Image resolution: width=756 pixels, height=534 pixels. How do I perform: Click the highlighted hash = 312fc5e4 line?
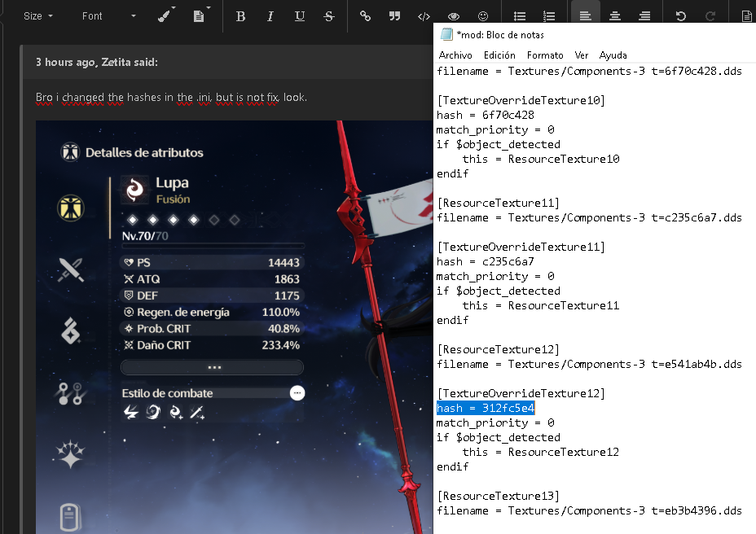(x=486, y=408)
